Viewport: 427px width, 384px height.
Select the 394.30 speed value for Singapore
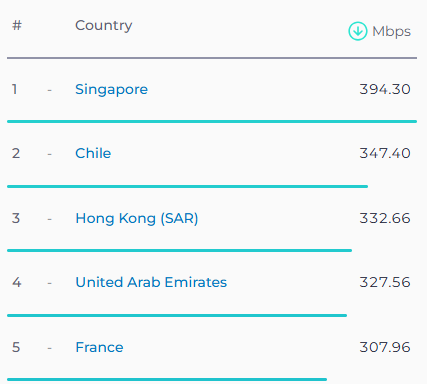coord(385,89)
